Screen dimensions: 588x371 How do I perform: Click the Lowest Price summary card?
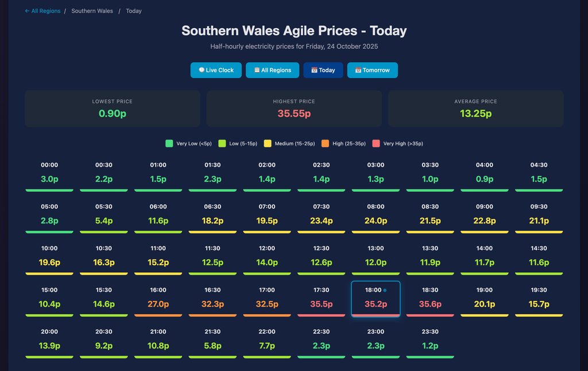[x=112, y=108]
